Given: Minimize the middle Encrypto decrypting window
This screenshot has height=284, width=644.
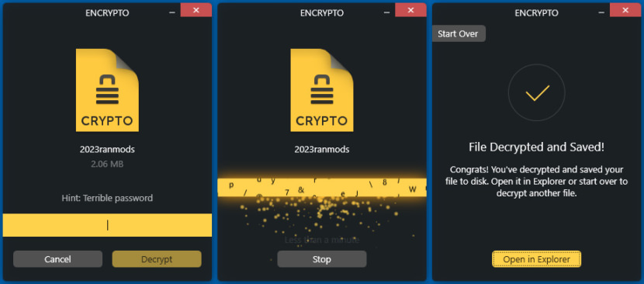Looking at the screenshot, I should pos(386,12).
